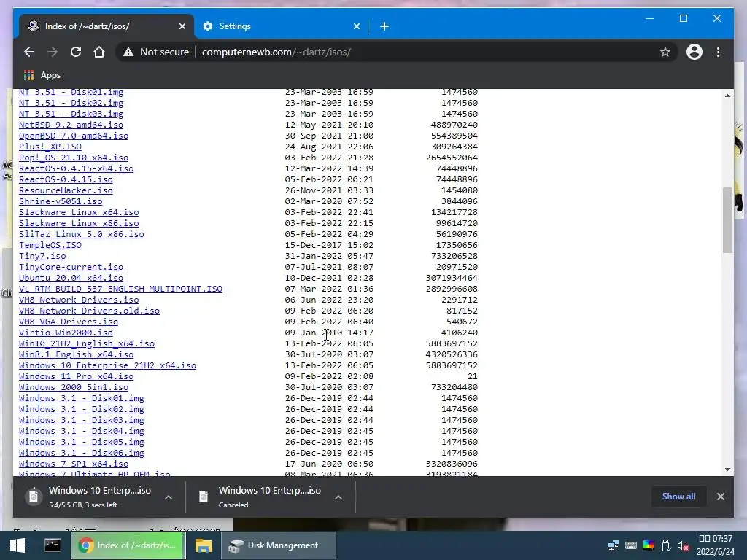This screenshot has width=747, height=560.
Task: Click the touch keyboard tray icon
Action: (x=631, y=545)
